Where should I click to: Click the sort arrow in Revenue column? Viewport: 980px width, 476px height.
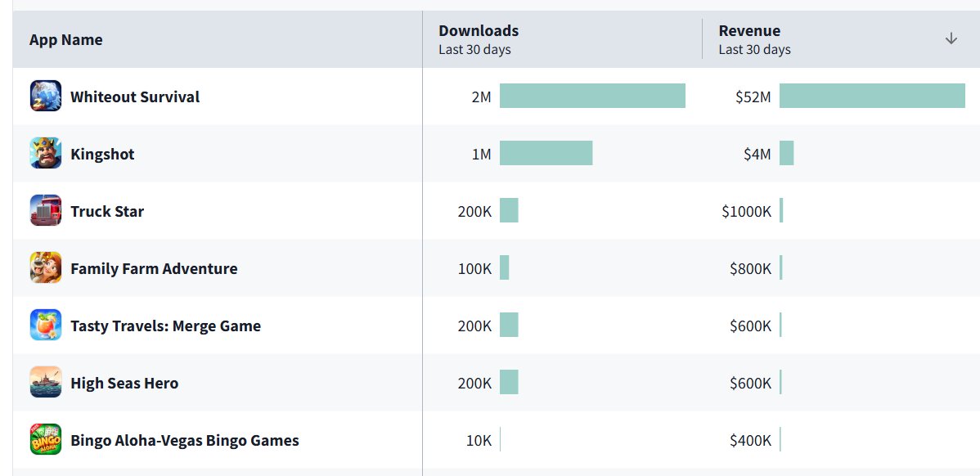tap(951, 39)
